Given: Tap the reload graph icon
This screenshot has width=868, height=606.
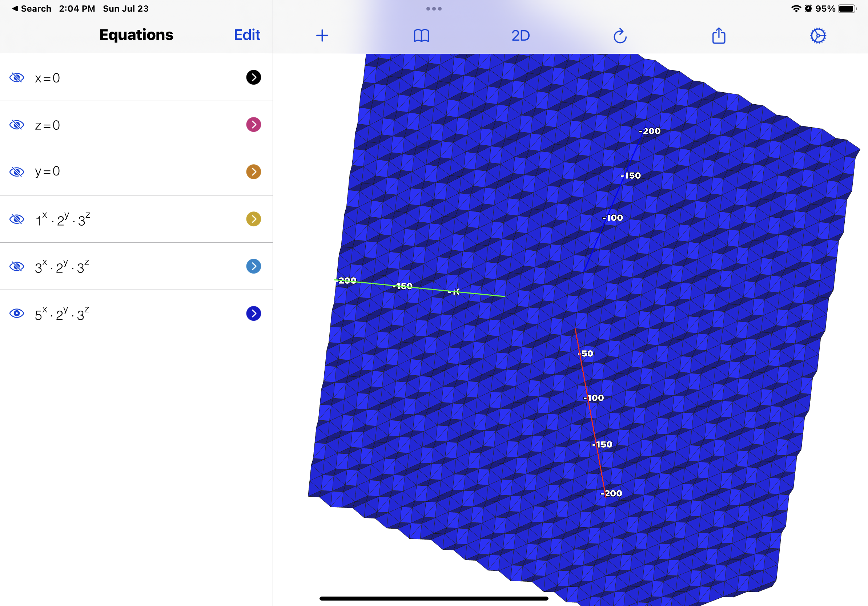Looking at the screenshot, I should [620, 36].
